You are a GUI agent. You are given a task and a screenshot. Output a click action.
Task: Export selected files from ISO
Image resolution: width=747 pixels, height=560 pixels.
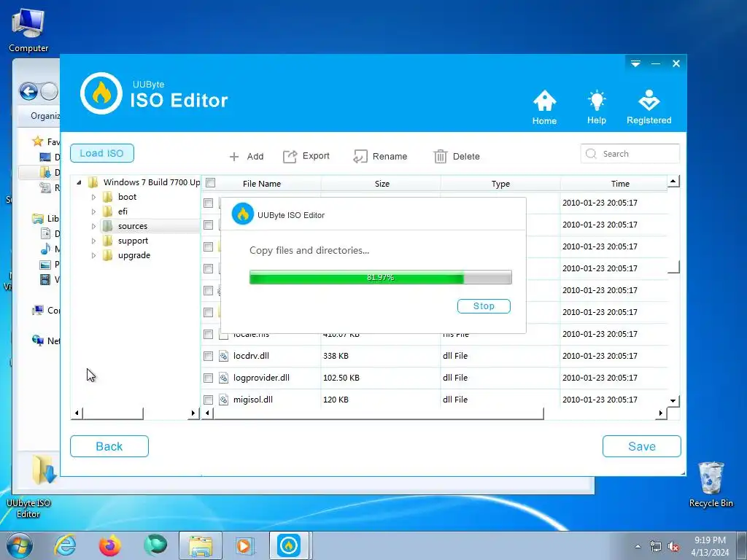coord(306,156)
